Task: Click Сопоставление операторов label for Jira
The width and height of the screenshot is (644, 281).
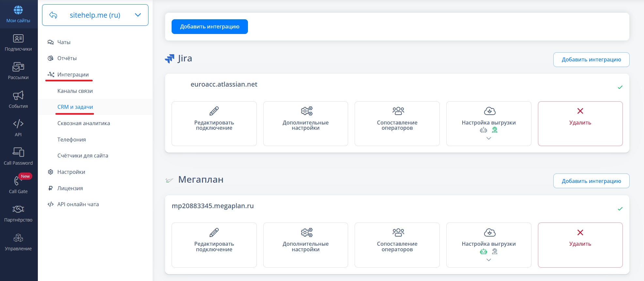Action: point(397,125)
